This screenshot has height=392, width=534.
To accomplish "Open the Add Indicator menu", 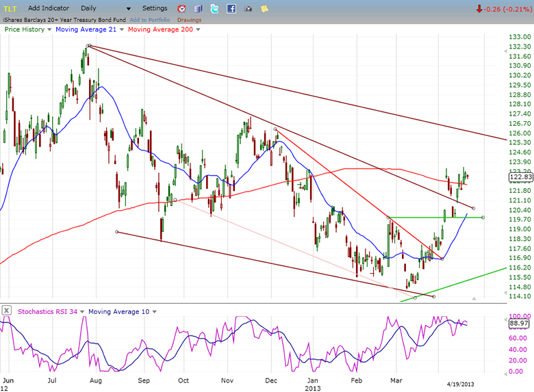I will pyautogui.click(x=48, y=8).
